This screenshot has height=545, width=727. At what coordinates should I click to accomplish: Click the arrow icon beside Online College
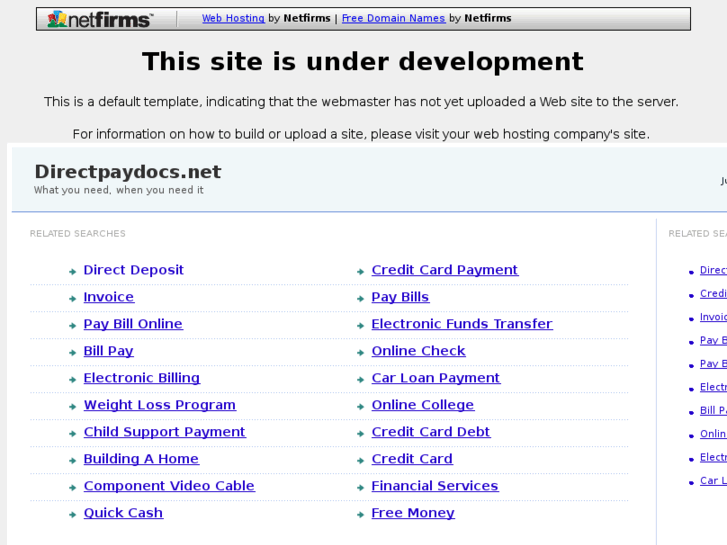(x=360, y=407)
